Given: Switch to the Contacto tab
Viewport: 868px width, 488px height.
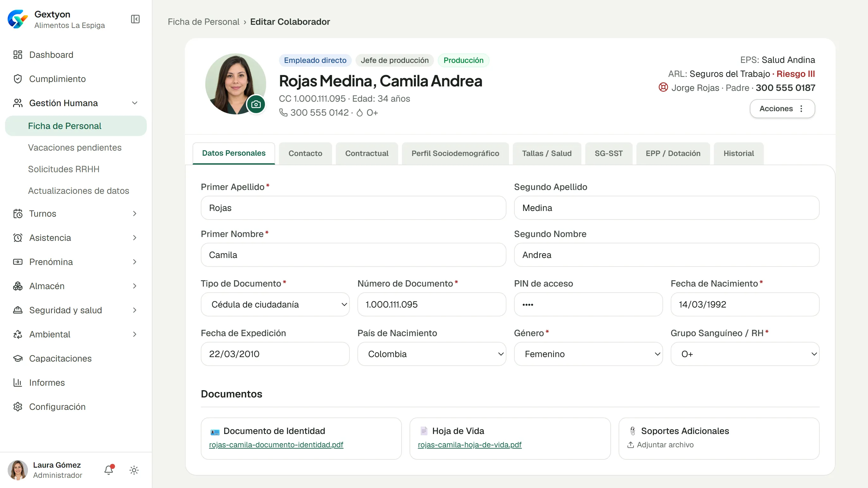Looking at the screenshot, I should point(305,153).
